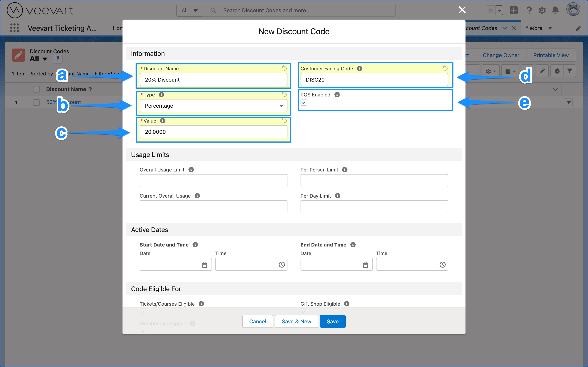The height and width of the screenshot is (367, 588).
Task: Click the Discount Codes navigation tab
Action: (x=481, y=28)
